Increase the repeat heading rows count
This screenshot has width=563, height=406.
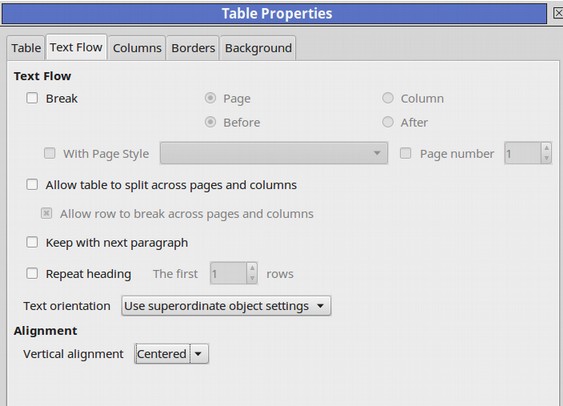252,268
